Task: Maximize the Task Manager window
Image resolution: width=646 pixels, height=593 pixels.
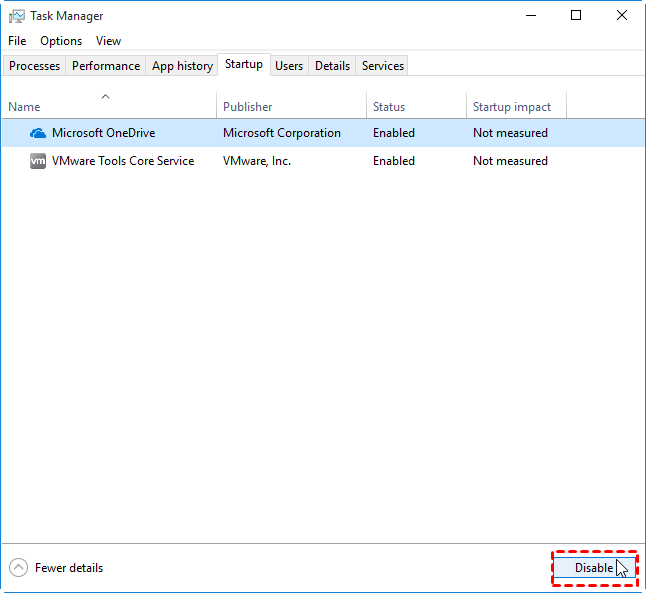Action: click(x=576, y=15)
